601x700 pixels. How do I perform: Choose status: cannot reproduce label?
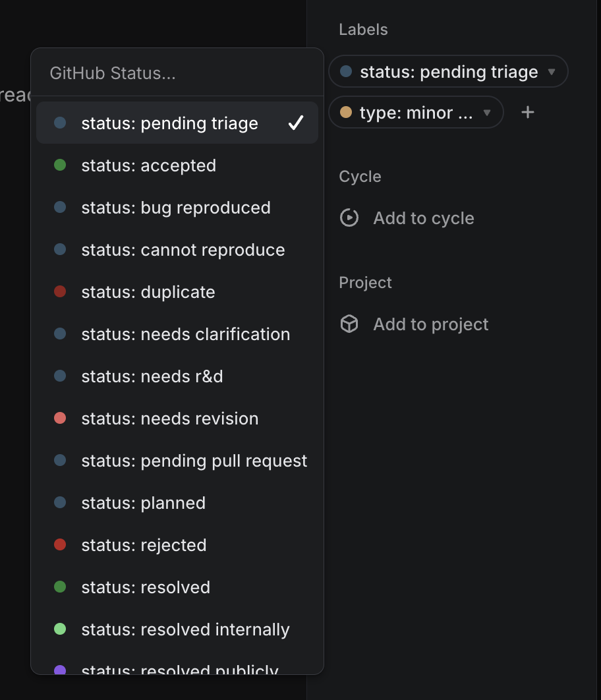[177, 250]
